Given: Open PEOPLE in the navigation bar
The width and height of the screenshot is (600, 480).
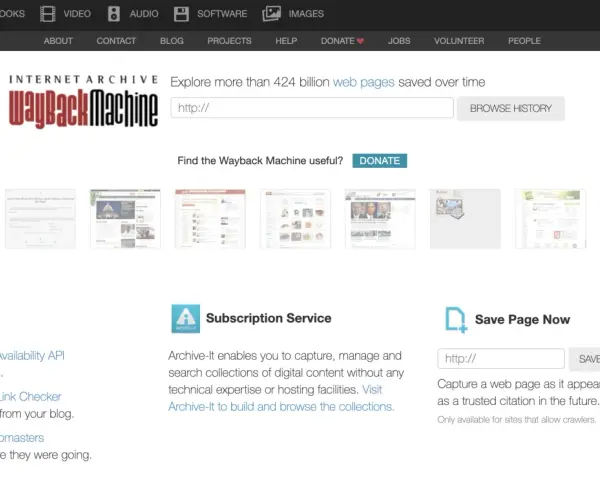Looking at the screenshot, I should [x=524, y=41].
